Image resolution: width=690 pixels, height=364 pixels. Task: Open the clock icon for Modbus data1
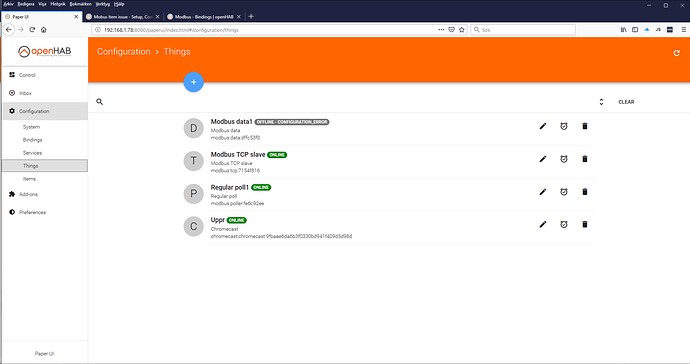[x=564, y=126]
